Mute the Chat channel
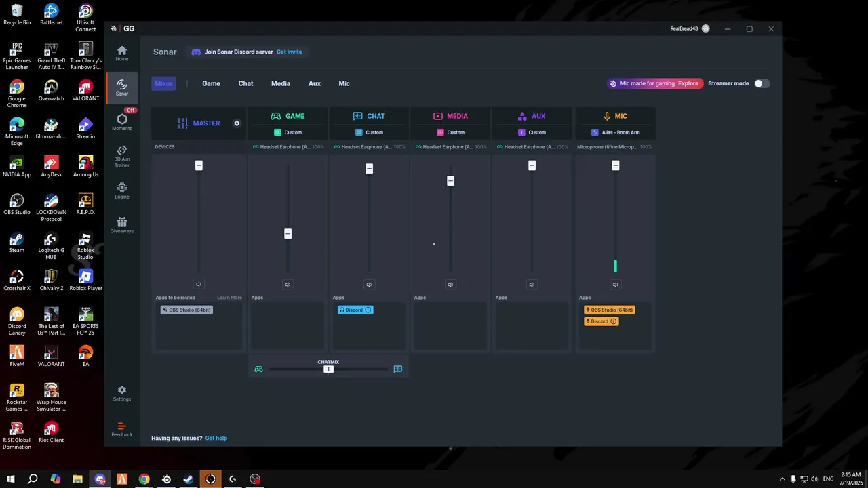This screenshot has width=868, height=488. (x=369, y=285)
